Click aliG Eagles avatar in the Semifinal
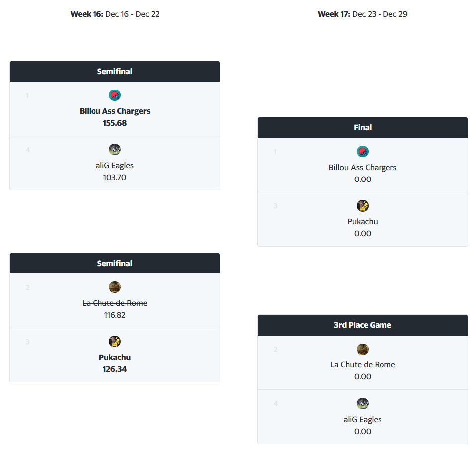 (115, 150)
